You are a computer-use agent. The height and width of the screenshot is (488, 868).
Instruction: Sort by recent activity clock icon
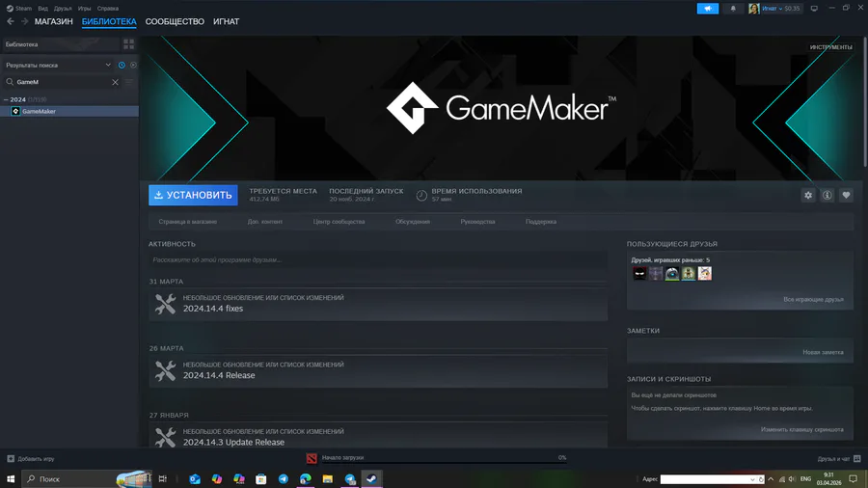click(122, 65)
